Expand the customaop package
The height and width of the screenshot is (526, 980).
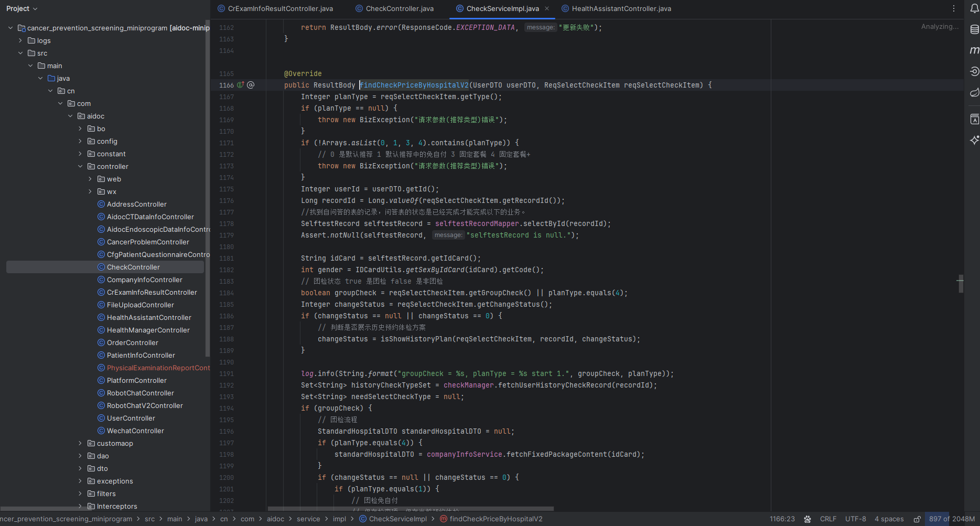[x=80, y=443]
